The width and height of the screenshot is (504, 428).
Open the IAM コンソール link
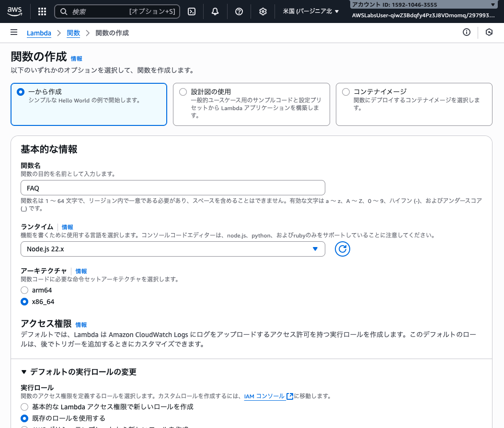[264, 396]
